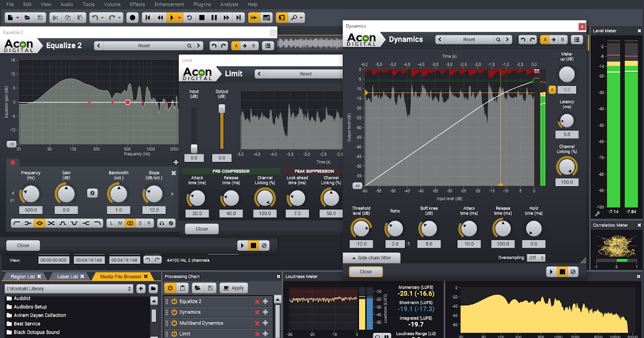Toggle Processing Chain power button
The image size is (644, 338).
pos(170,288)
